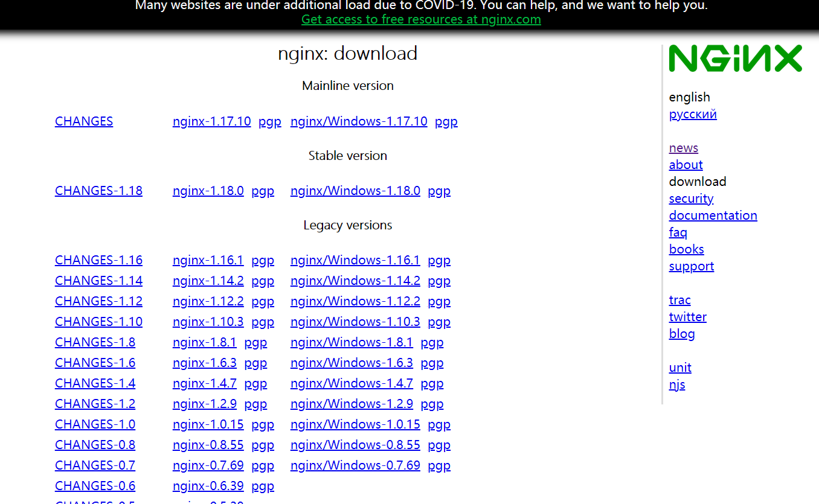
Task: Open CHANGES-1.10 link
Action: click(x=98, y=322)
